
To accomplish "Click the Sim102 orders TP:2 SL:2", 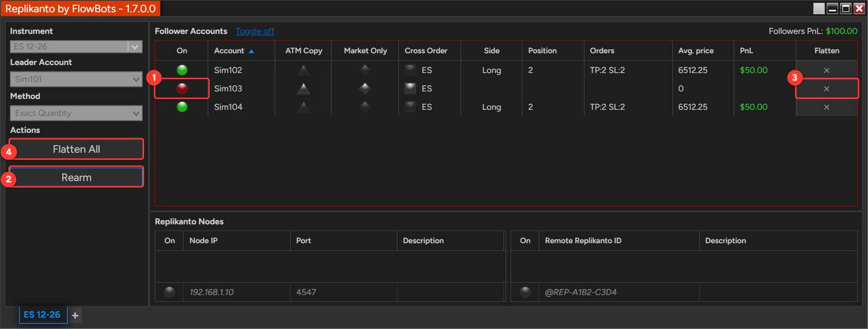I will [x=607, y=70].
